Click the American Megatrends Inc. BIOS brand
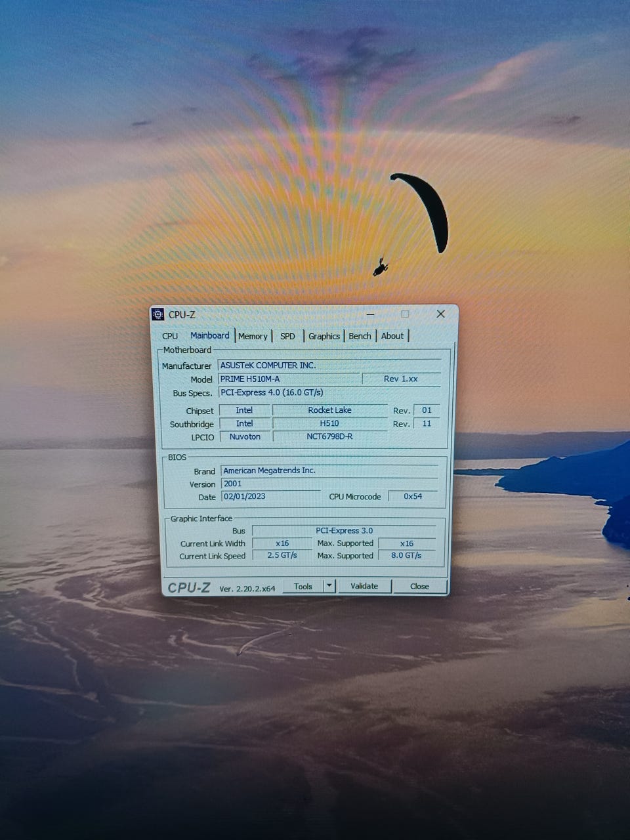Viewport: 630px width, 840px height. [x=329, y=471]
